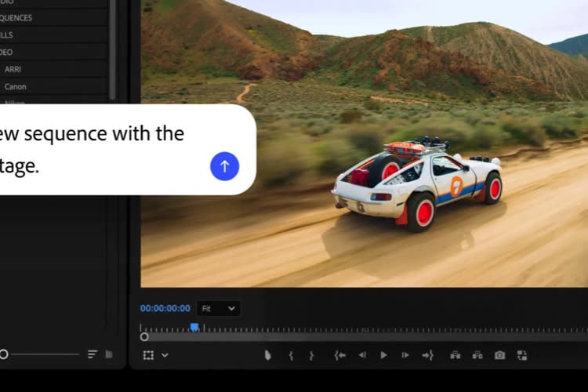
Task: Step back one frame
Action: pos(362,355)
